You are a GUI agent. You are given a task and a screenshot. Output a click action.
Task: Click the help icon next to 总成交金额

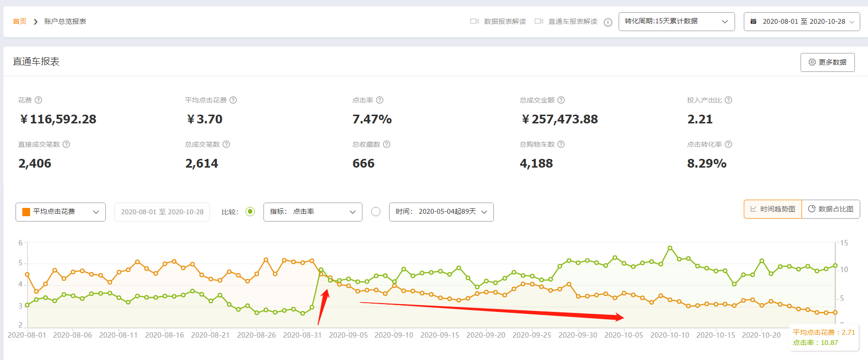click(561, 100)
